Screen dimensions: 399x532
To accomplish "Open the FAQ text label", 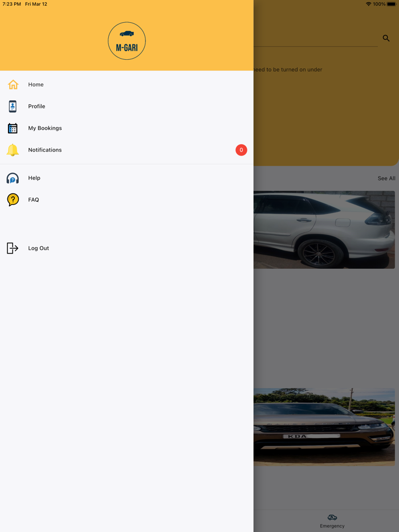I will click(x=34, y=200).
